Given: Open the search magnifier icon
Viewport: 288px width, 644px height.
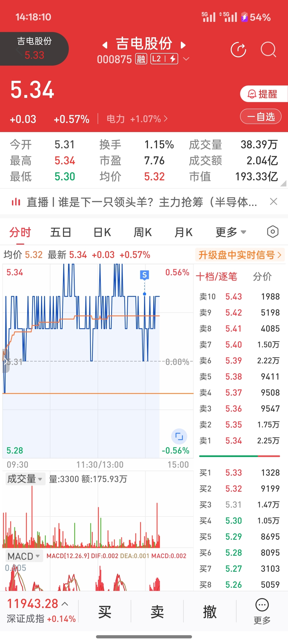Looking at the screenshot, I should [x=268, y=50].
